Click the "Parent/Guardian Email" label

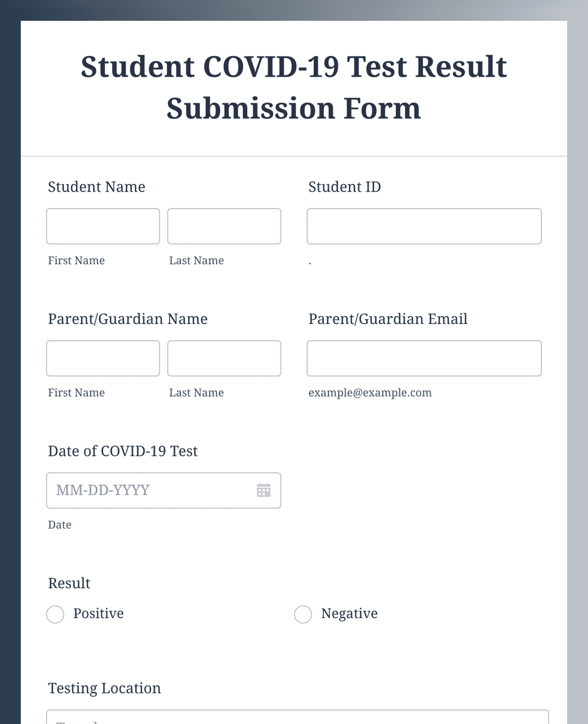pyautogui.click(x=388, y=319)
